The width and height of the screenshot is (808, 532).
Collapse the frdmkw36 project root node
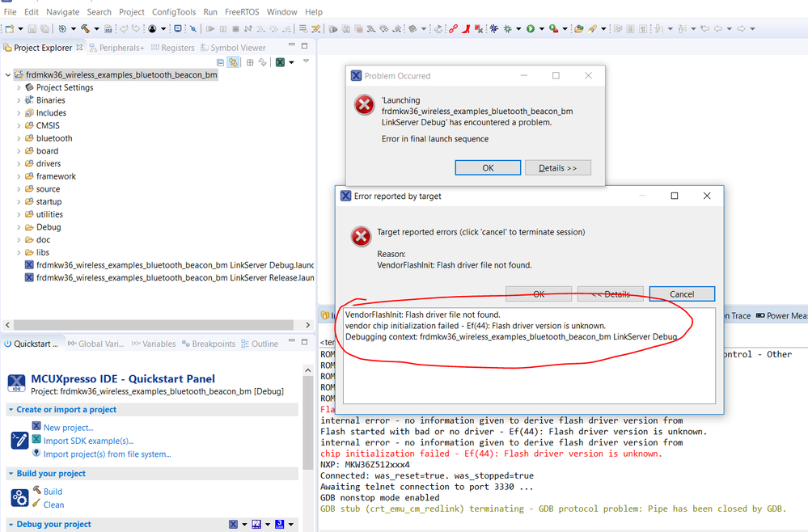(x=8, y=74)
